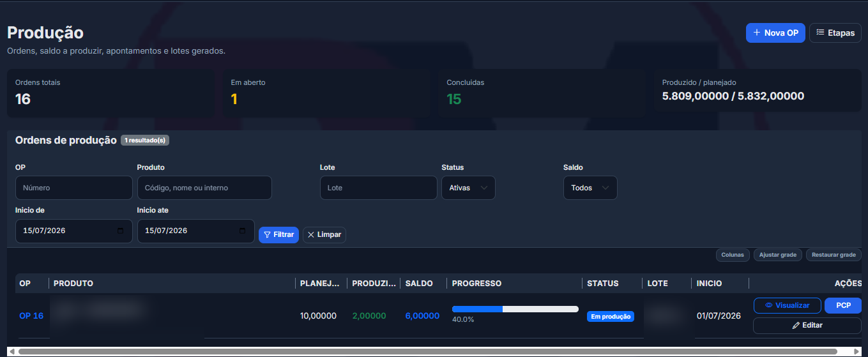
Task: Click the planned value 10,00000
Action: (318, 315)
